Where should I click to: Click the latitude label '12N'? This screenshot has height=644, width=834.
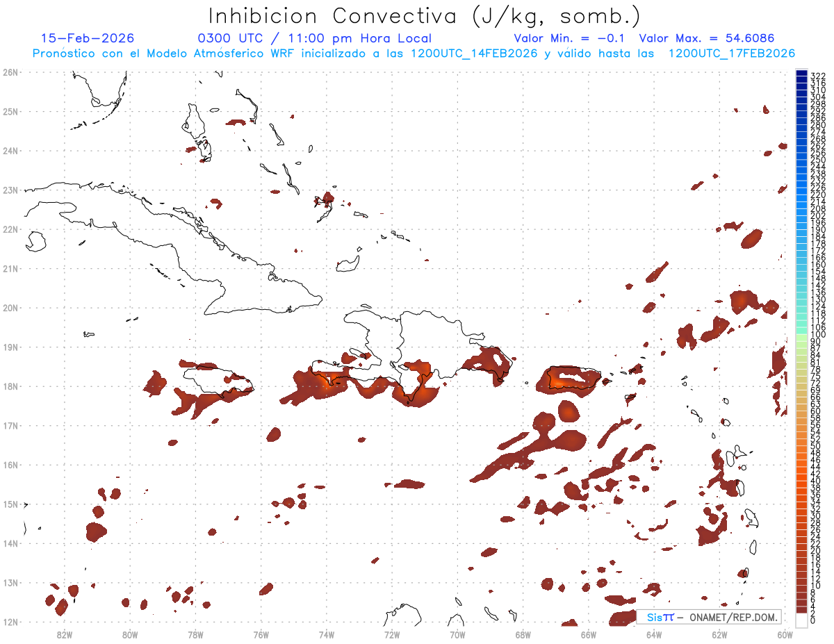[10, 622]
